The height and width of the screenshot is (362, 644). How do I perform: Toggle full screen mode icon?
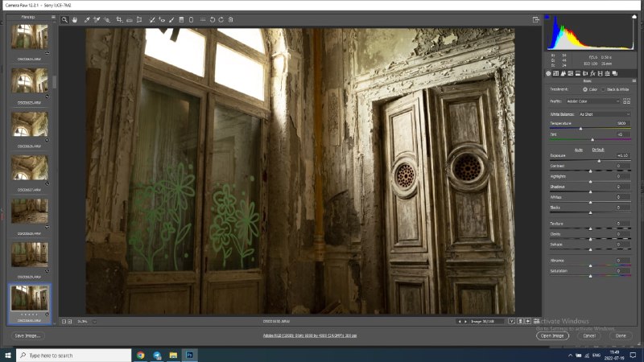pos(536,19)
